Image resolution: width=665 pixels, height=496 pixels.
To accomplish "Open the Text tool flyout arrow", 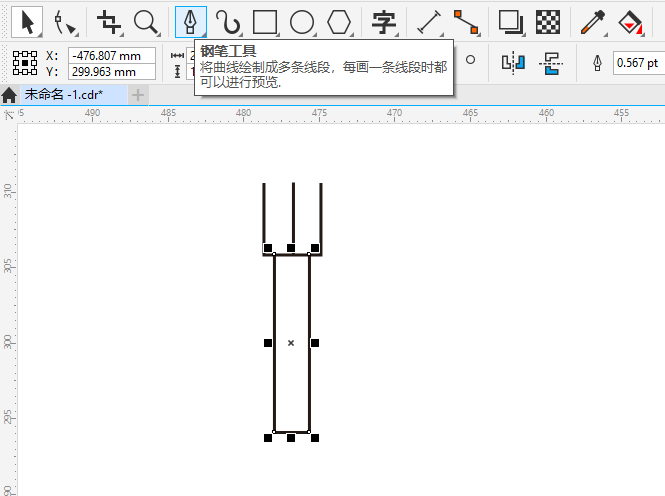I will click(396, 34).
